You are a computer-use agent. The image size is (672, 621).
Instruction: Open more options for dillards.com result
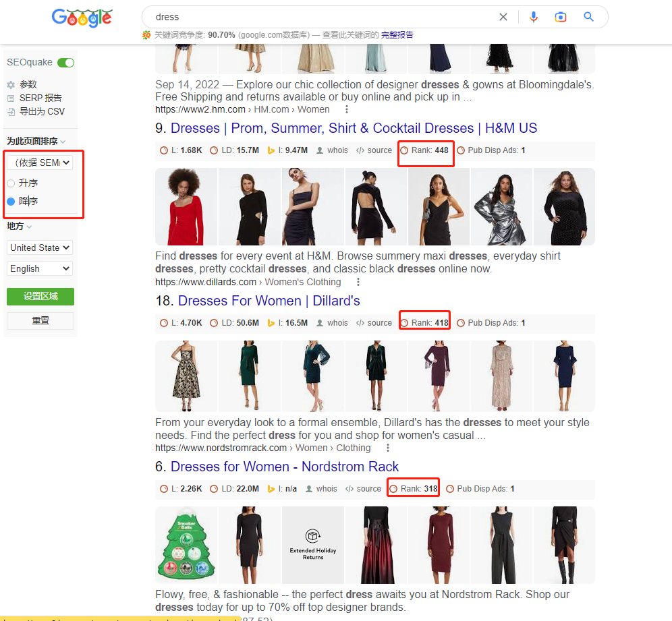(x=358, y=282)
